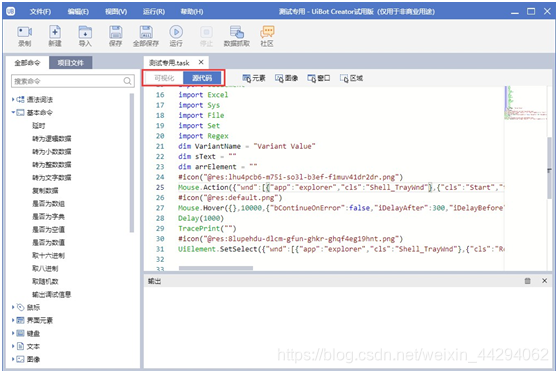This screenshot has width=558, height=373.
Task: Select the 转为逻辑数据 command
Action: coord(52,138)
